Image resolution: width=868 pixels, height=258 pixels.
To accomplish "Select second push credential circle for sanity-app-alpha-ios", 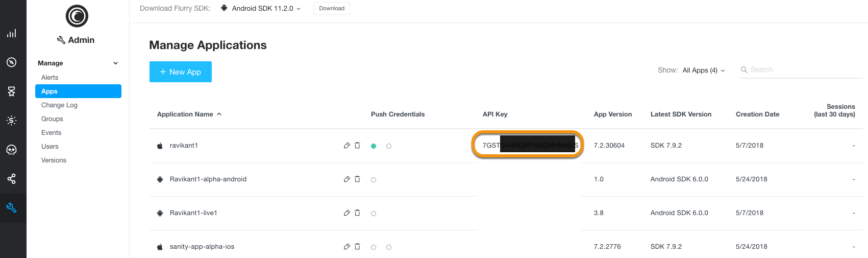I will coord(389,247).
